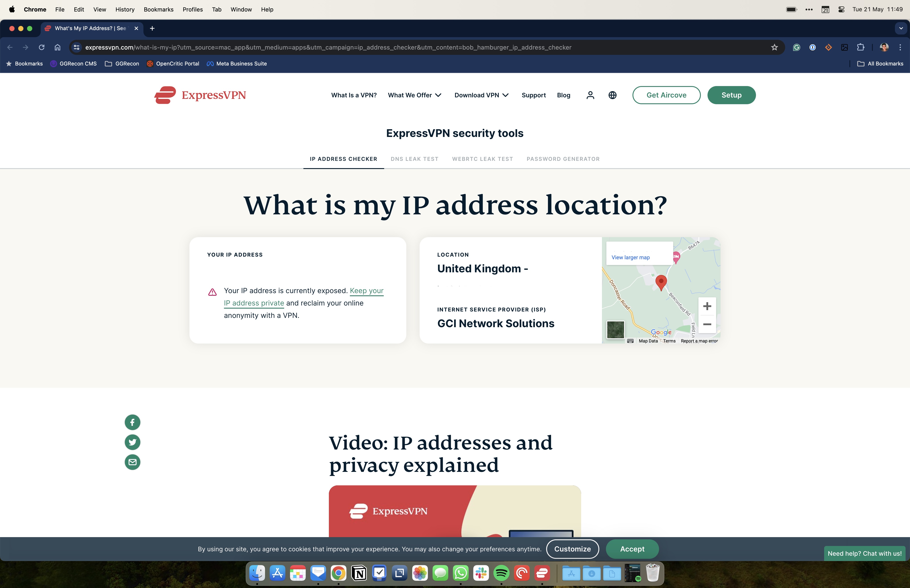The height and width of the screenshot is (588, 910).
Task: Share the page via the Twitter icon
Action: (x=132, y=442)
